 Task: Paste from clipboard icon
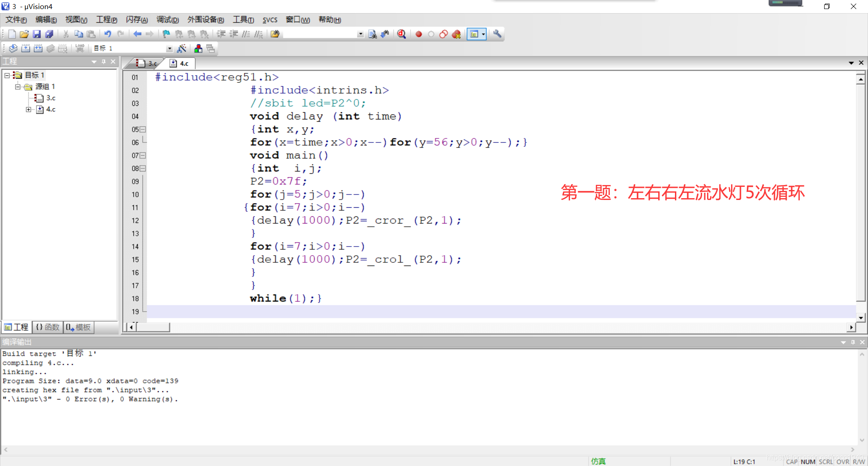(91, 34)
